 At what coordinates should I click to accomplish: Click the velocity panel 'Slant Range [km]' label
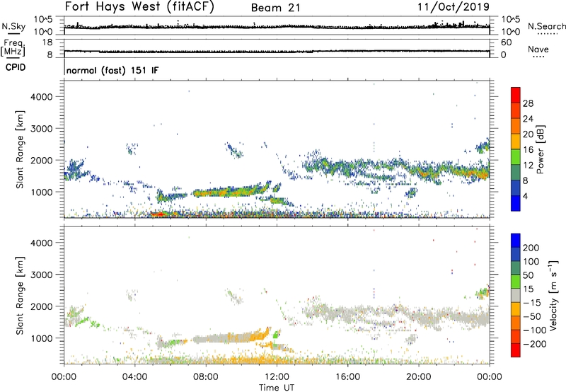[x=20, y=295]
